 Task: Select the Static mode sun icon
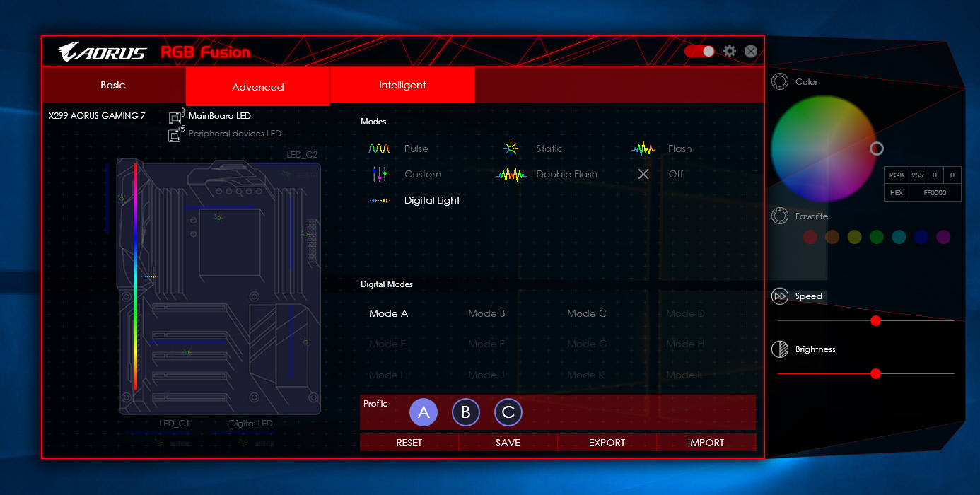point(511,148)
